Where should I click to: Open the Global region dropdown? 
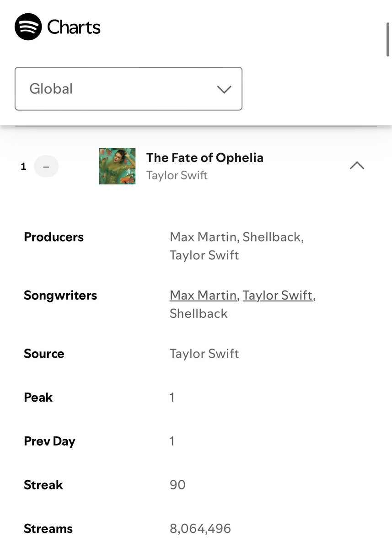(128, 89)
